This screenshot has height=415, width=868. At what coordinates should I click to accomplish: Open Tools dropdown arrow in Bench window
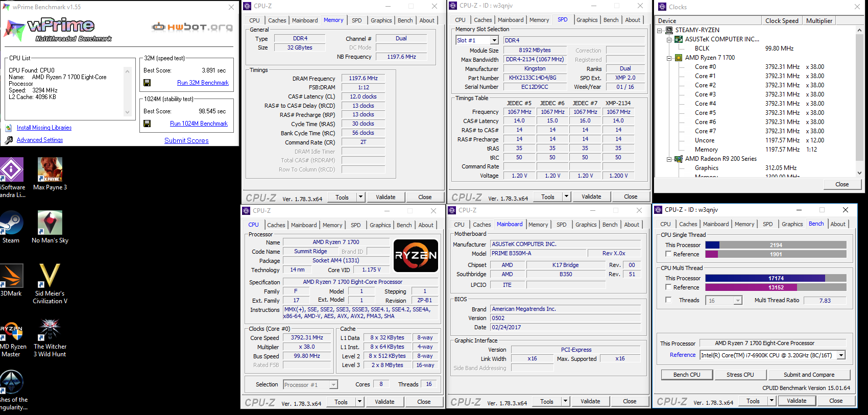771,401
